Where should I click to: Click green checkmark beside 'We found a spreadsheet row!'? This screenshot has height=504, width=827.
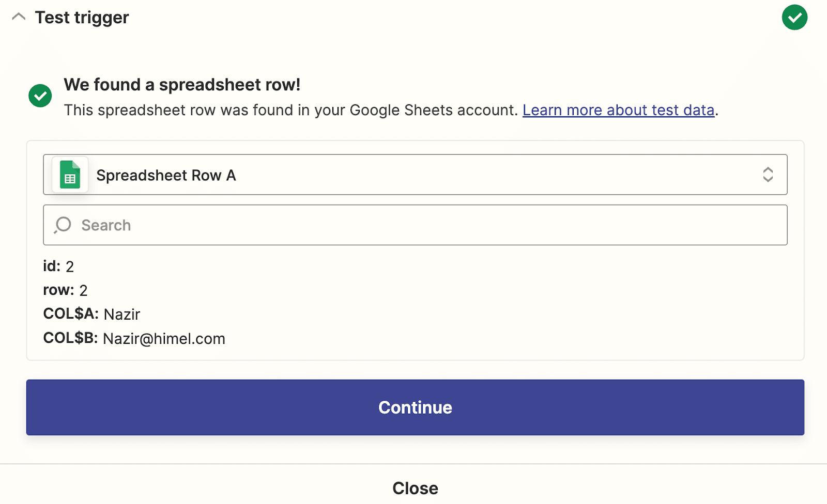(x=40, y=96)
